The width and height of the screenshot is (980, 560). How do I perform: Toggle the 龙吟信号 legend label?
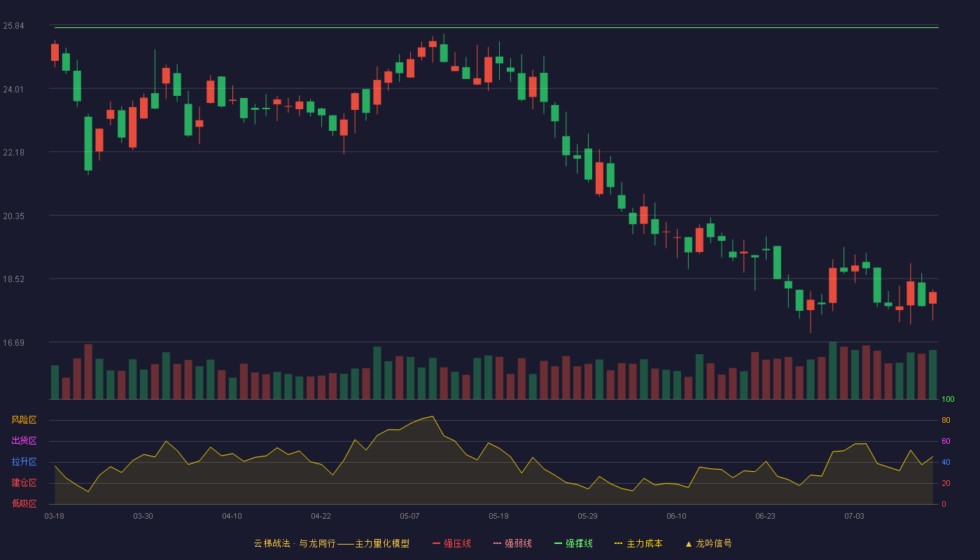pyautogui.click(x=714, y=543)
